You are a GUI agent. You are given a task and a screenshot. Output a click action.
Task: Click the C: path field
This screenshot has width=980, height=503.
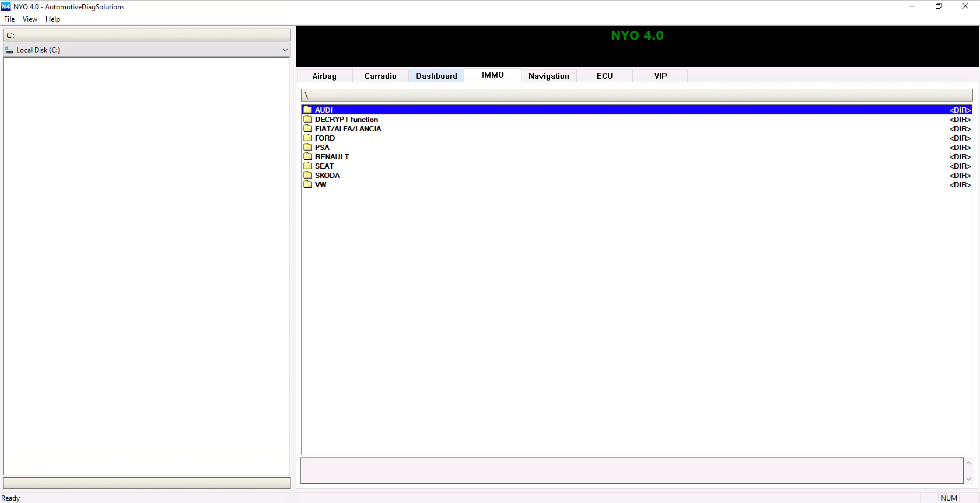pos(146,35)
